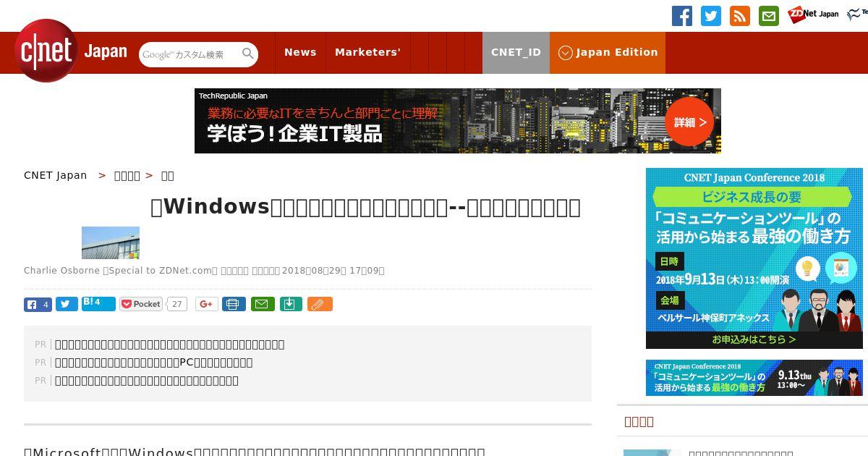Open the PR link containing 'PC'
Viewport: 868px width, 456px height.
[153, 363]
